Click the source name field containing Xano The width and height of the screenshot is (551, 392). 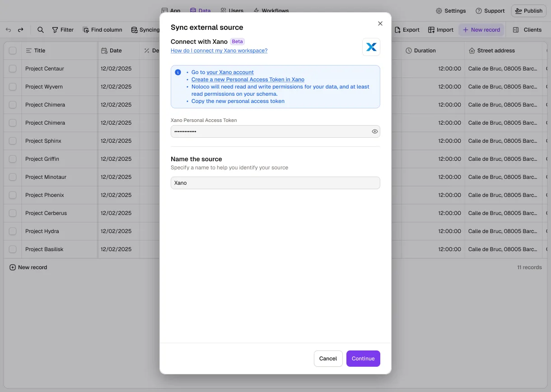(x=275, y=183)
